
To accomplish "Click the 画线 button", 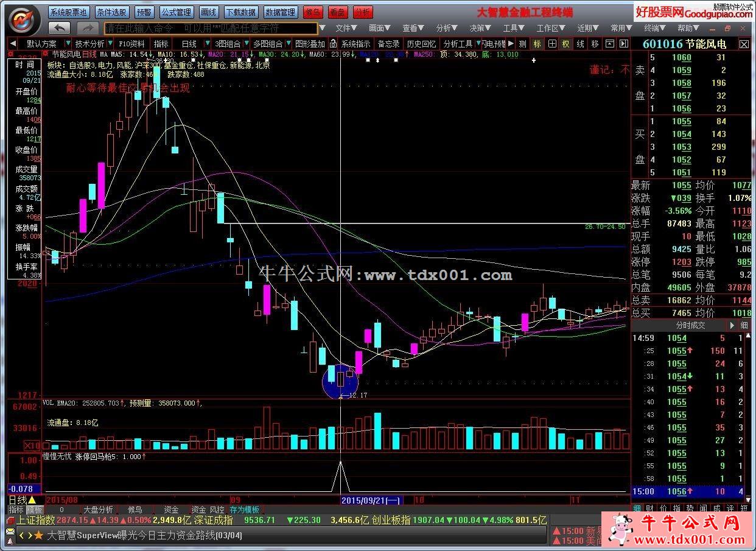I will pos(209,12).
